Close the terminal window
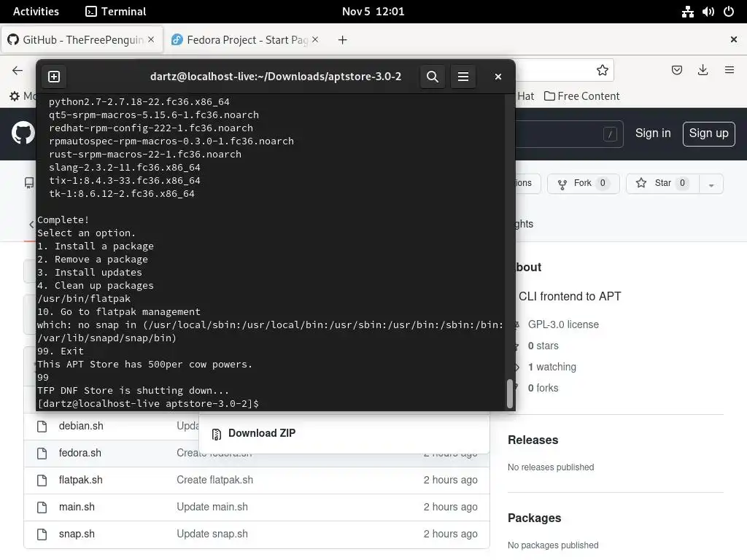Image resolution: width=747 pixels, height=560 pixels. coord(498,77)
